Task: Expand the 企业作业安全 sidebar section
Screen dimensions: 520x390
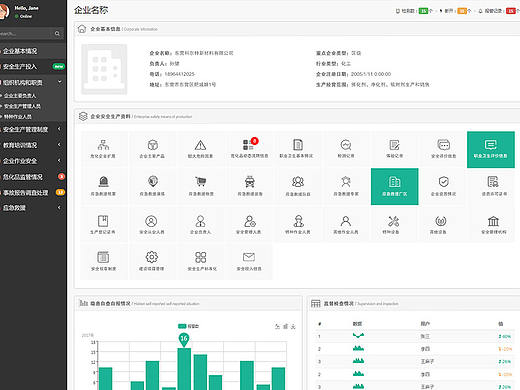Action: 33,161
